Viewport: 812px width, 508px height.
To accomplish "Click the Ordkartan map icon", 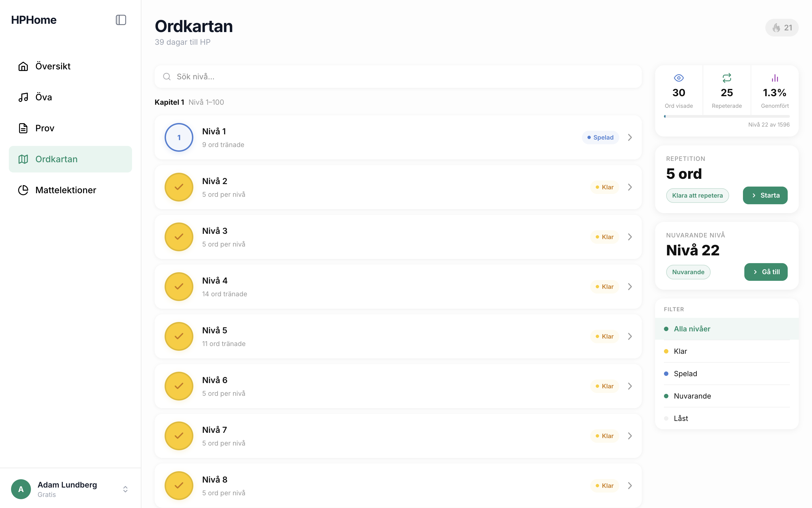I will [23, 159].
